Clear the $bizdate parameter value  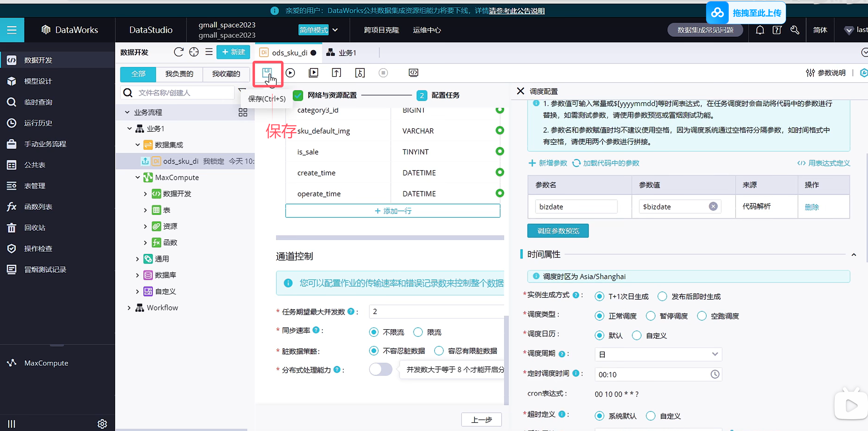tap(713, 207)
